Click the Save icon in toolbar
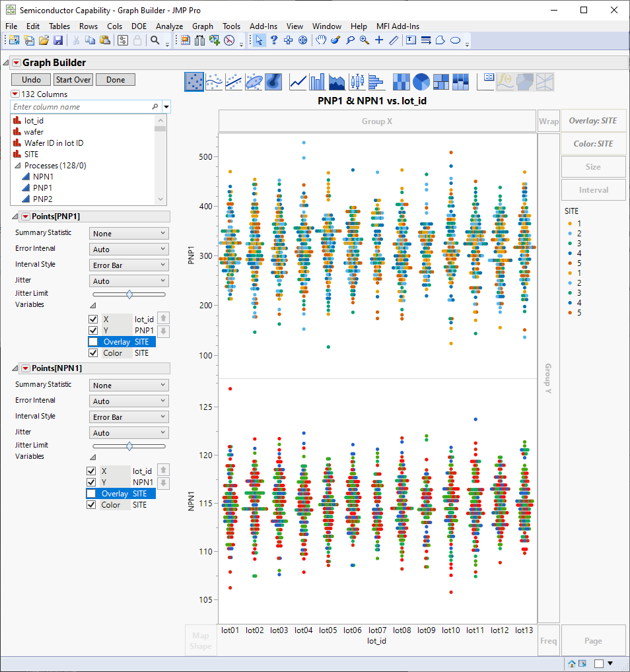The image size is (630, 672). 58,40
